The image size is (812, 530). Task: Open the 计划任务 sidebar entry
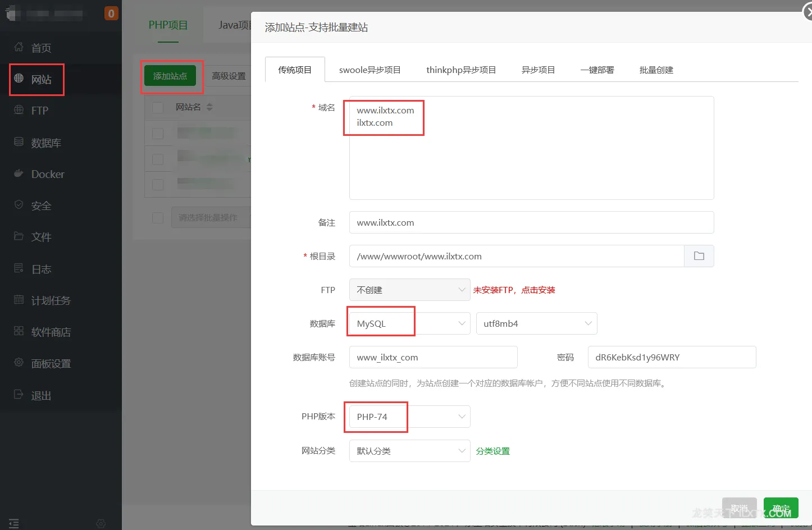coord(51,301)
